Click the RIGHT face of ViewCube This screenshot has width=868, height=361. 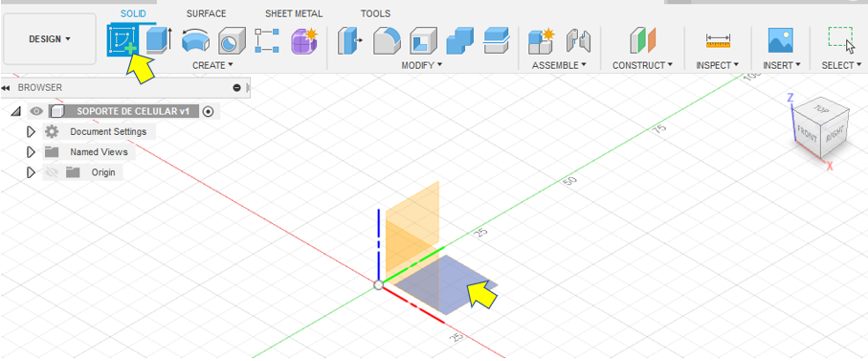[835, 134]
